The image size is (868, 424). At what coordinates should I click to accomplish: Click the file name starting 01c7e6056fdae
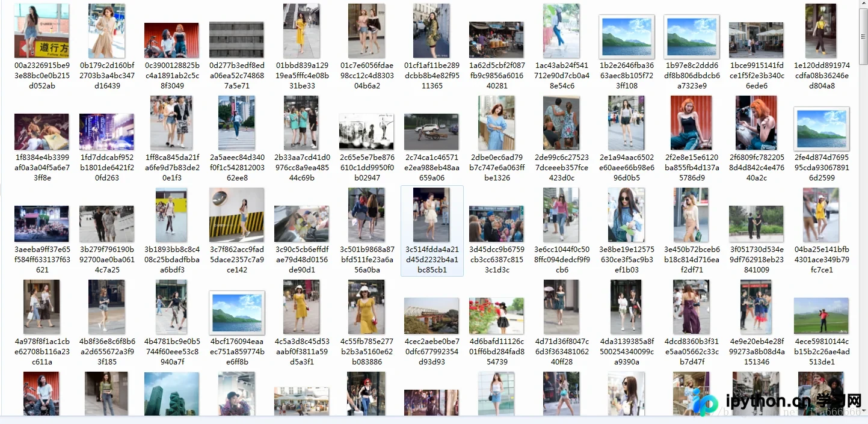(366, 76)
